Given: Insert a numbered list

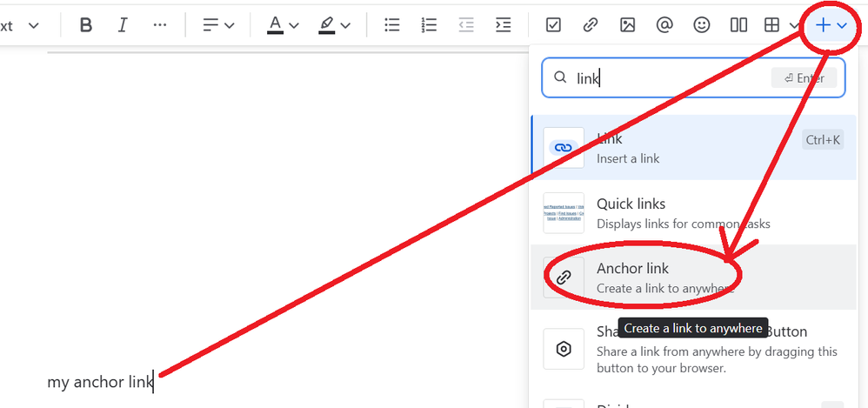Looking at the screenshot, I should (429, 25).
